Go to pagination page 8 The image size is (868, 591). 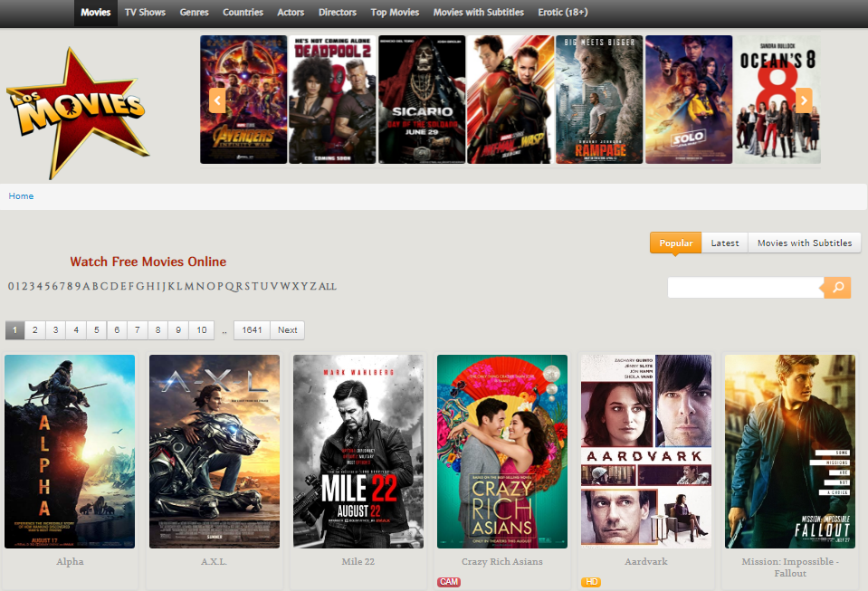tap(157, 330)
